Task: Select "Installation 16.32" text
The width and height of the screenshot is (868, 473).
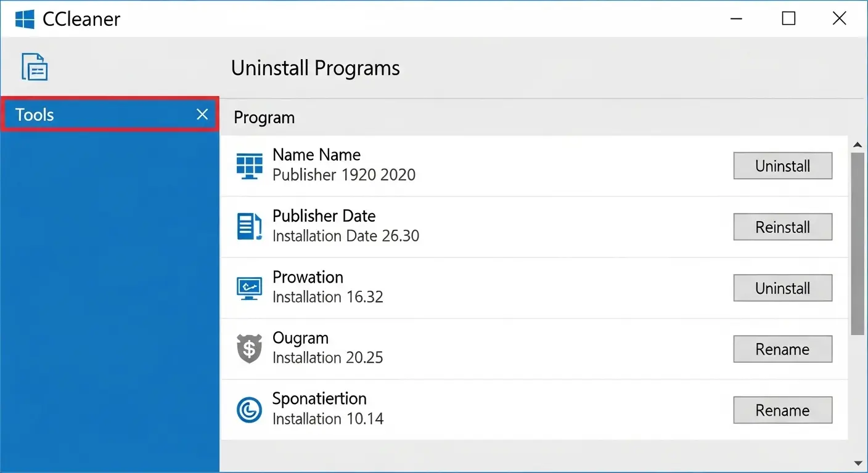Action: pos(328,297)
